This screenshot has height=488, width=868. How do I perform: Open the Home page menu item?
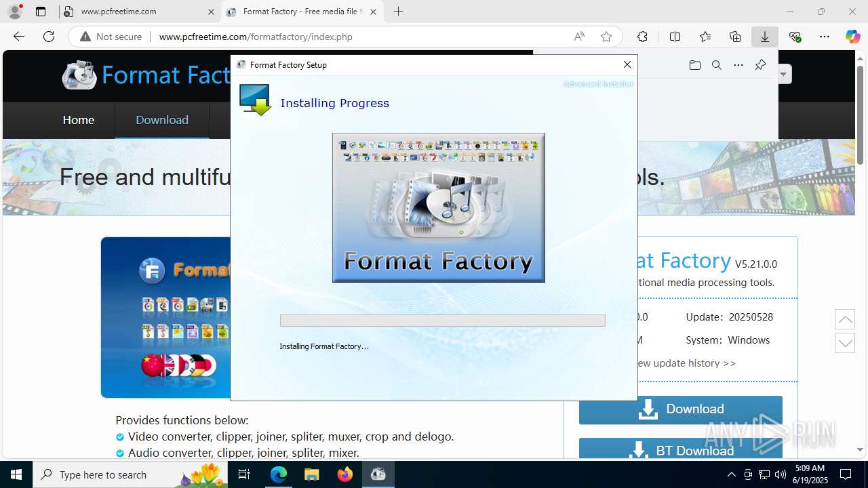tap(79, 120)
